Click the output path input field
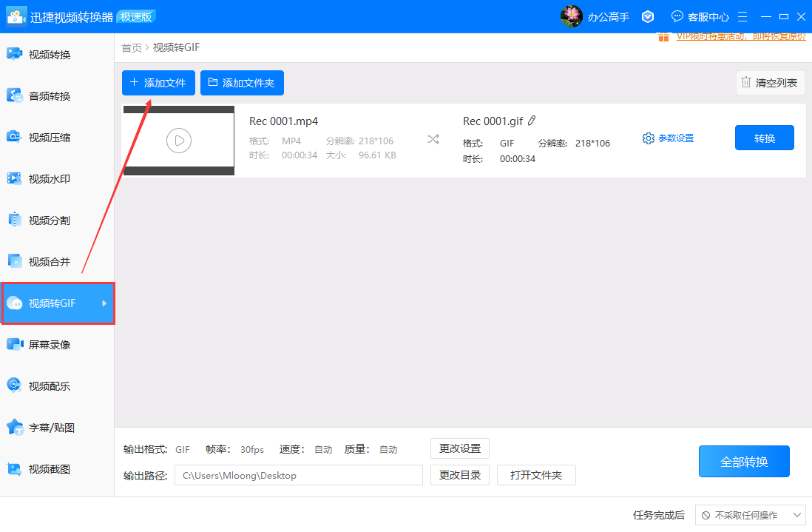 point(299,474)
